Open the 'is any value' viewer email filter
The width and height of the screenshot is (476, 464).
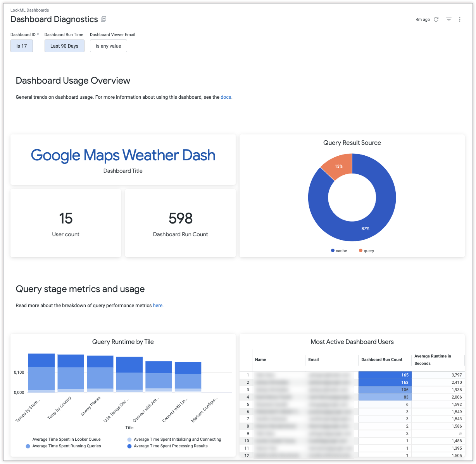pyautogui.click(x=109, y=46)
